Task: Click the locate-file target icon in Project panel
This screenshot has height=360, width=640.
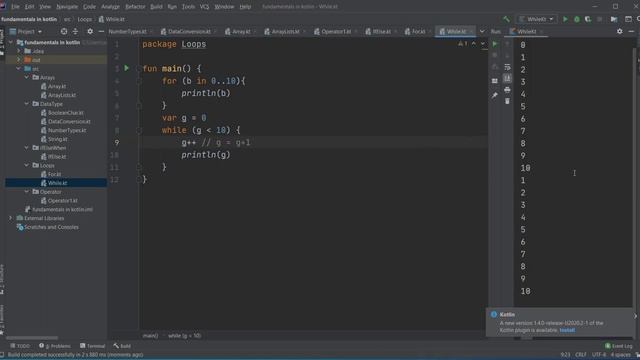Action: point(64,31)
